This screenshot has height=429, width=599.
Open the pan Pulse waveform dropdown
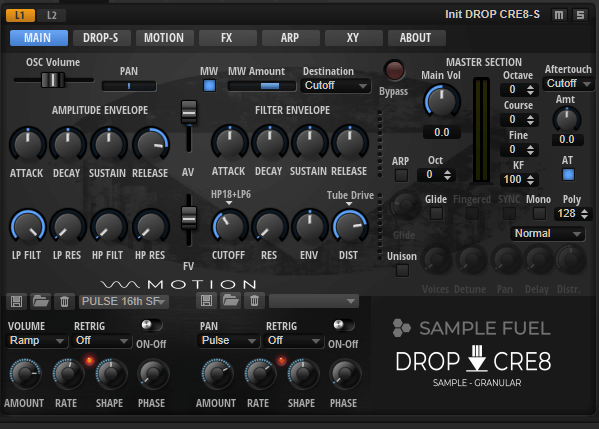(x=228, y=340)
